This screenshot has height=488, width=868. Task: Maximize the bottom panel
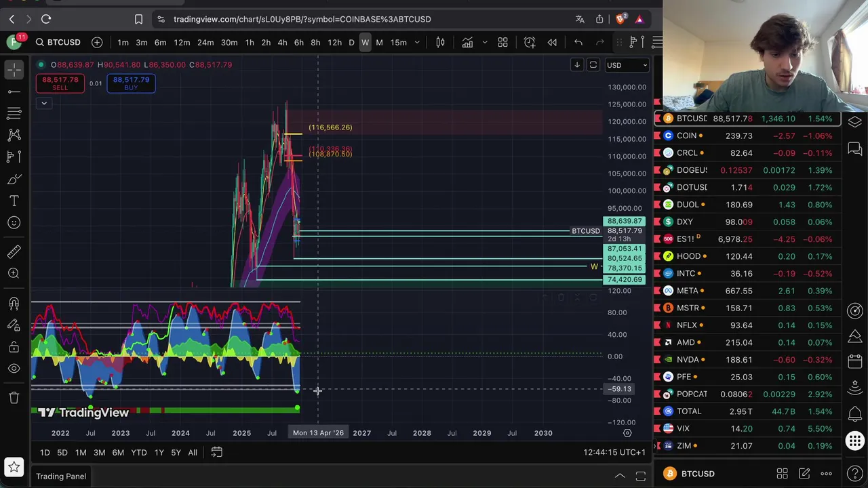(640, 476)
